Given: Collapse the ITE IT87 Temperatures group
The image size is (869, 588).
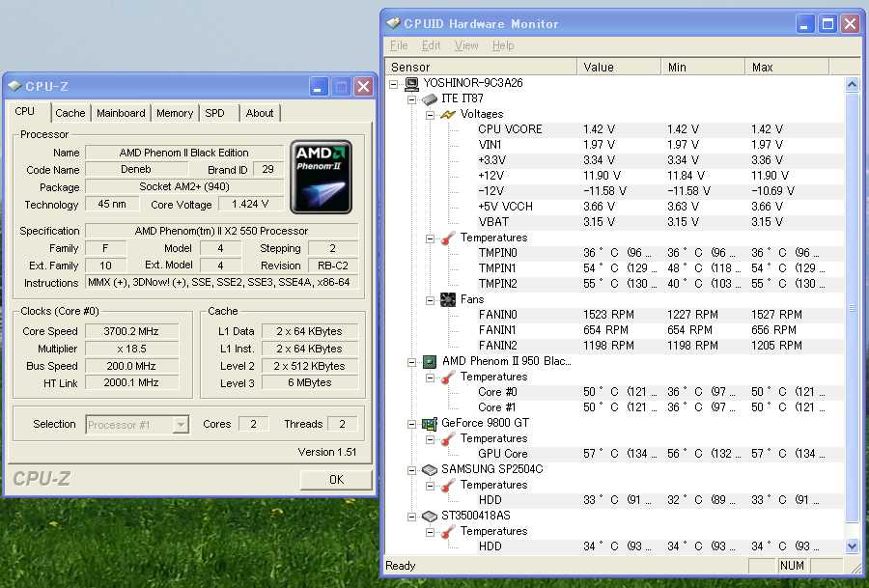Looking at the screenshot, I should pos(430,238).
